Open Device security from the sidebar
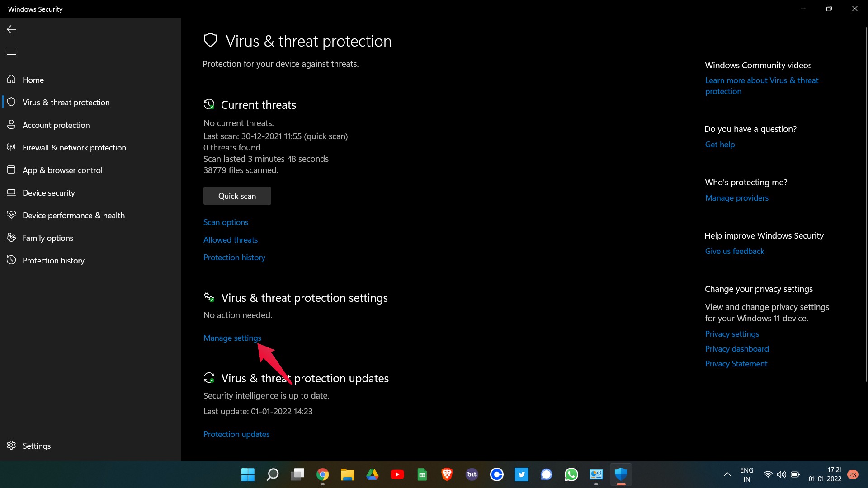The height and width of the screenshot is (488, 868). coord(48,192)
